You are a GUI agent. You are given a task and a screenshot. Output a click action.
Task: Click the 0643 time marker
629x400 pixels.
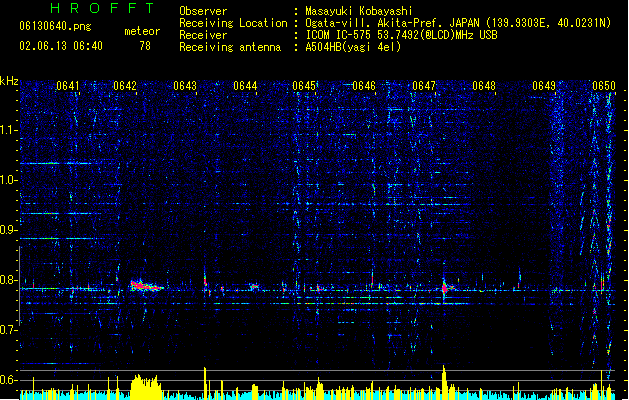click(x=185, y=86)
